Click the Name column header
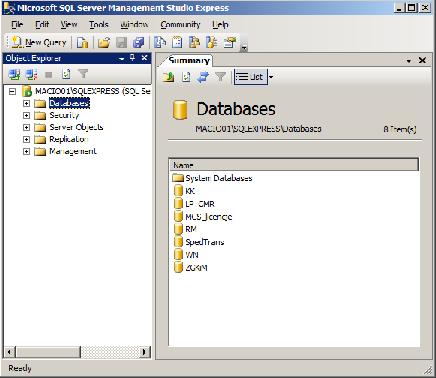Viewport: 436px width, 378px height. 294,165
